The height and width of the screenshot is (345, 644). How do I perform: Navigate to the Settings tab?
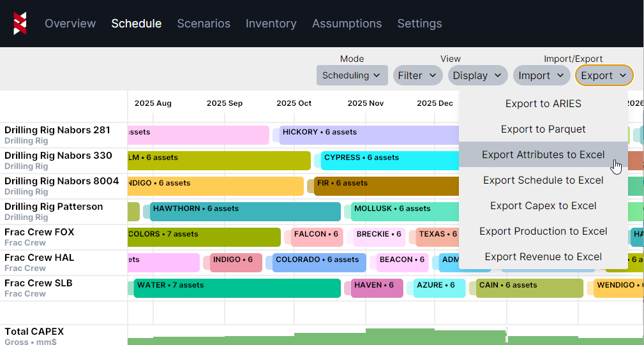tap(419, 24)
